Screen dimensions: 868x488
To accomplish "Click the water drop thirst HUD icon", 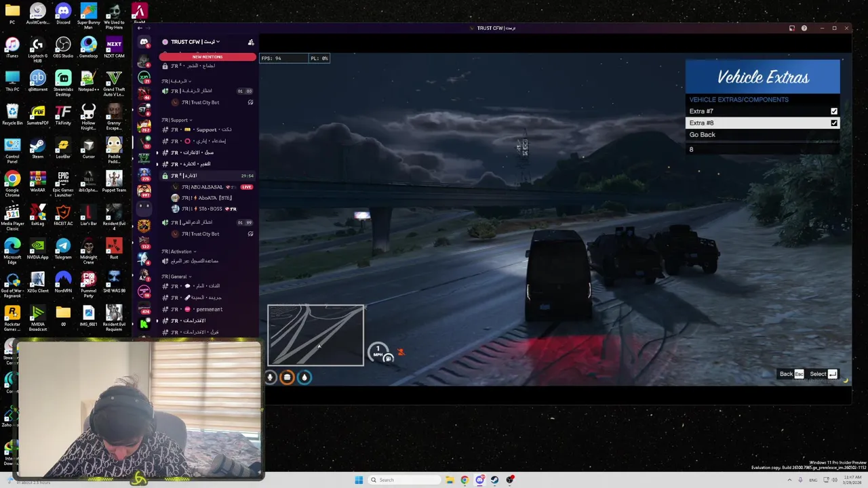I will click(304, 378).
